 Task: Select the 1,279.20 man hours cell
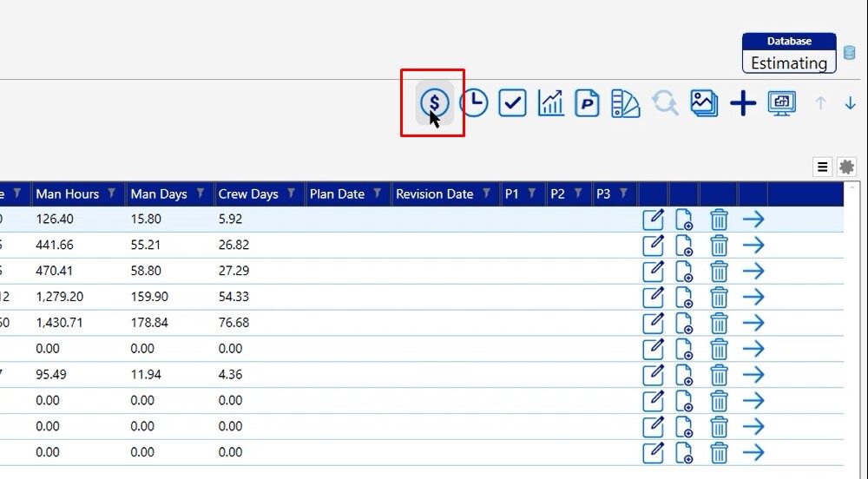click(60, 297)
